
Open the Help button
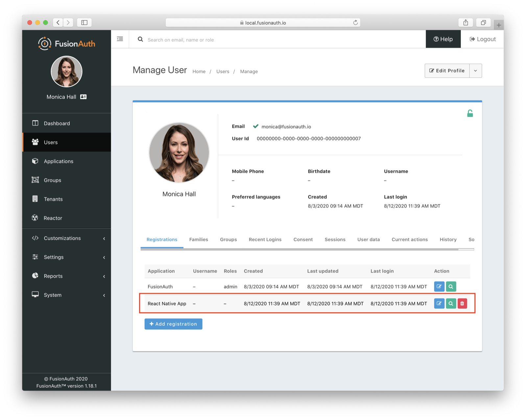tap(443, 39)
